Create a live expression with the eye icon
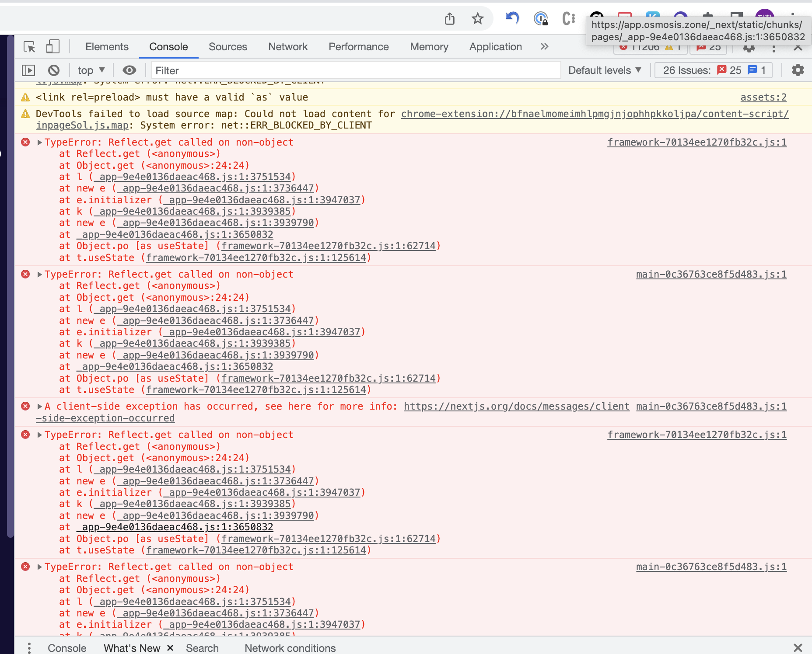This screenshot has width=812, height=654. 129,70
